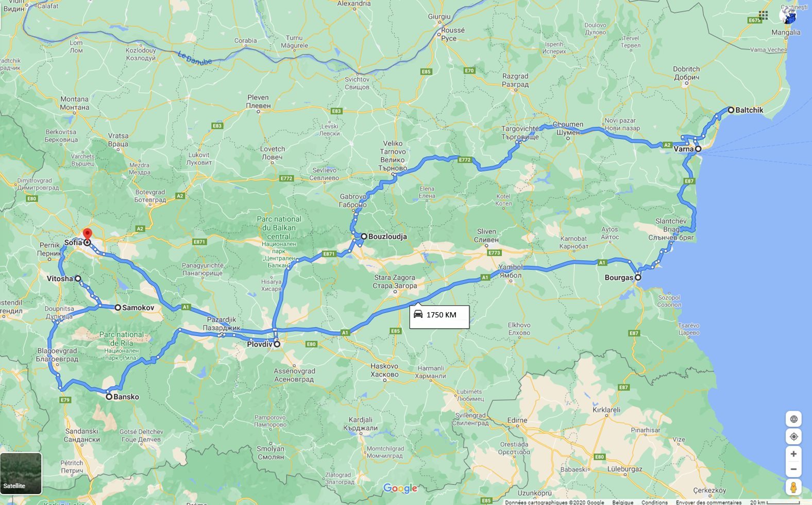Click the zoom out minus button
This screenshot has width=812, height=505.
793,469
